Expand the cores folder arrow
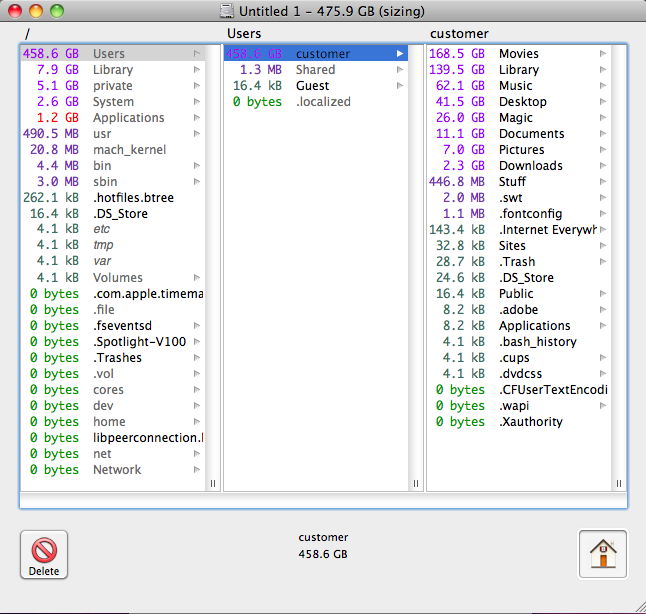 [197, 389]
